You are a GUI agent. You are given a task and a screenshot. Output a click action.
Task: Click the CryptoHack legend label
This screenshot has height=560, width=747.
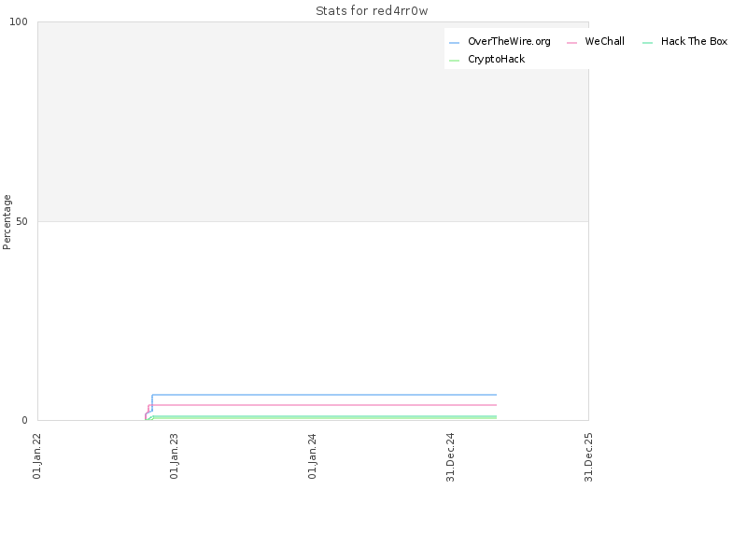(497, 59)
